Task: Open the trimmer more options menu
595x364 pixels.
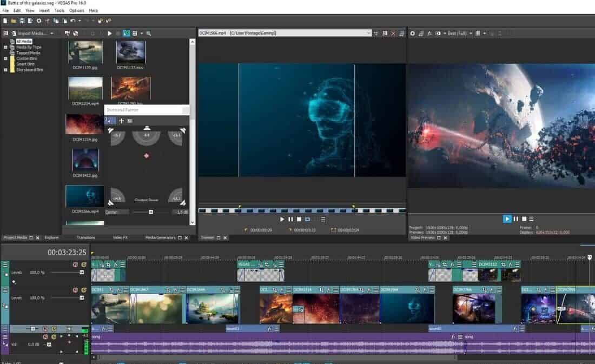Action: click(x=323, y=219)
